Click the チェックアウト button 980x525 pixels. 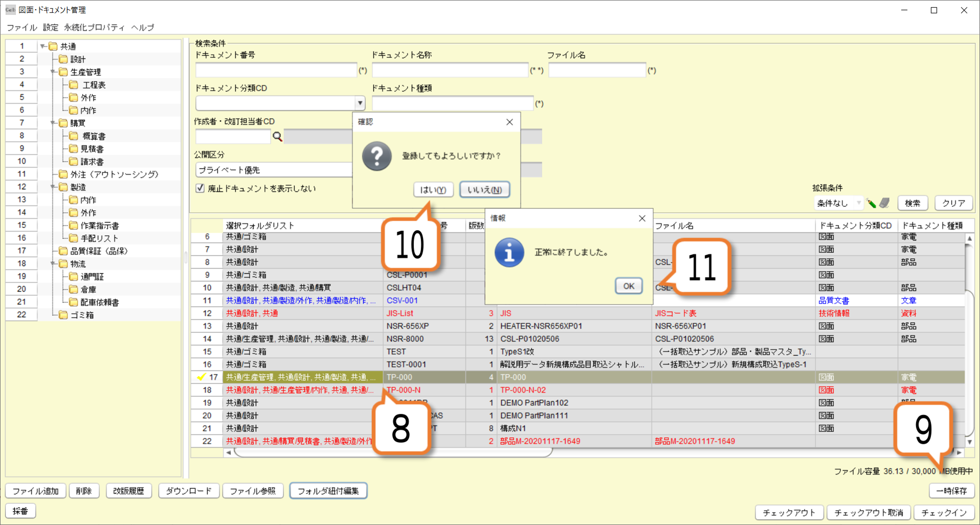[x=789, y=513]
